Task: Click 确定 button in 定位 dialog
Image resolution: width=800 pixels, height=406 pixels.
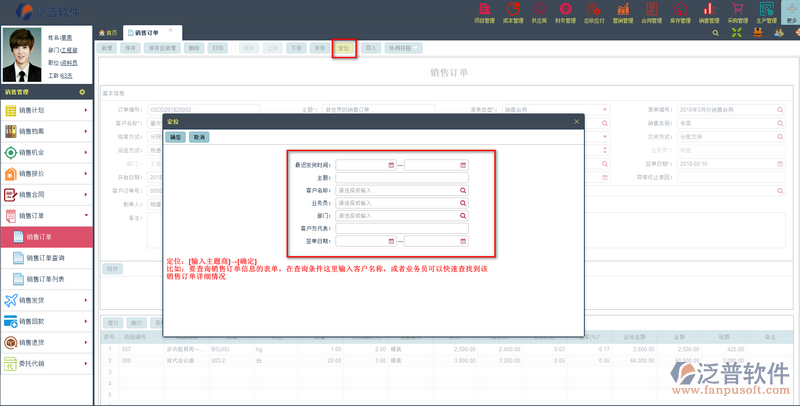Action: tap(176, 137)
